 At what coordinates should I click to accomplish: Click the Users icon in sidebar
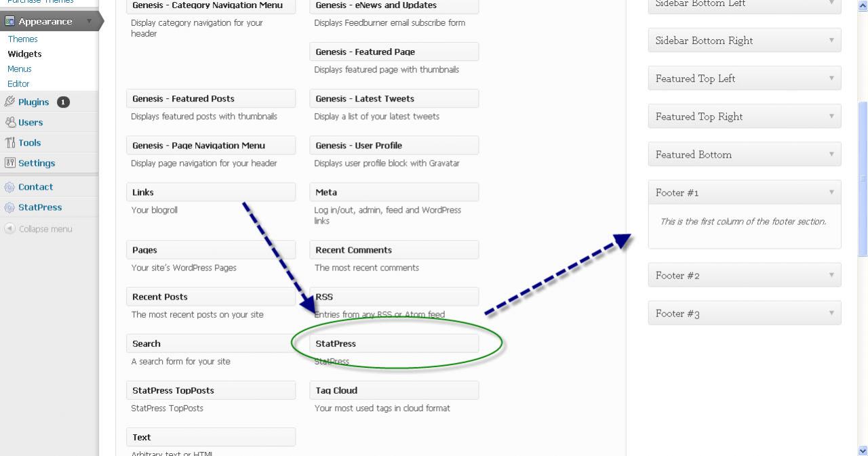(x=10, y=123)
